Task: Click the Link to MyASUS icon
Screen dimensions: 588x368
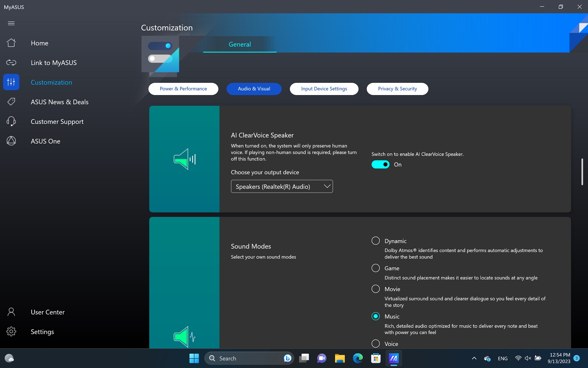Action: pos(11,63)
